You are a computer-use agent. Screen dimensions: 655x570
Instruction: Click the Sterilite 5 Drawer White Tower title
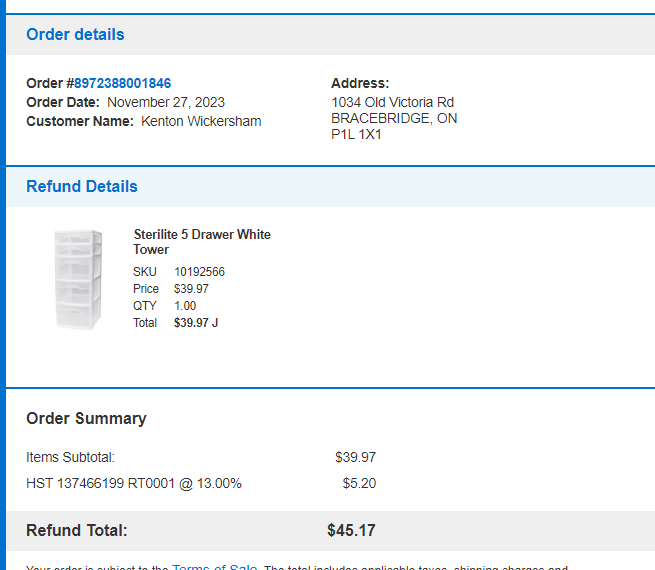point(202,242)
